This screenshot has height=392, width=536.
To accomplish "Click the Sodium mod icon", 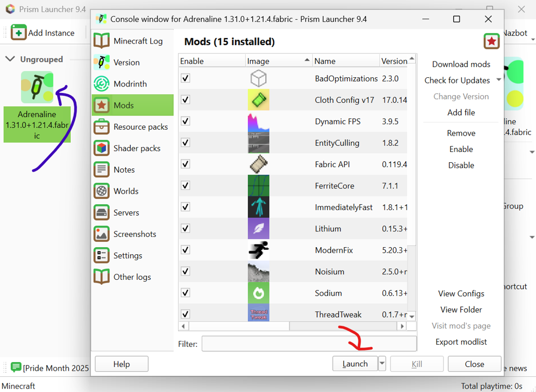I will pos(258,293).
